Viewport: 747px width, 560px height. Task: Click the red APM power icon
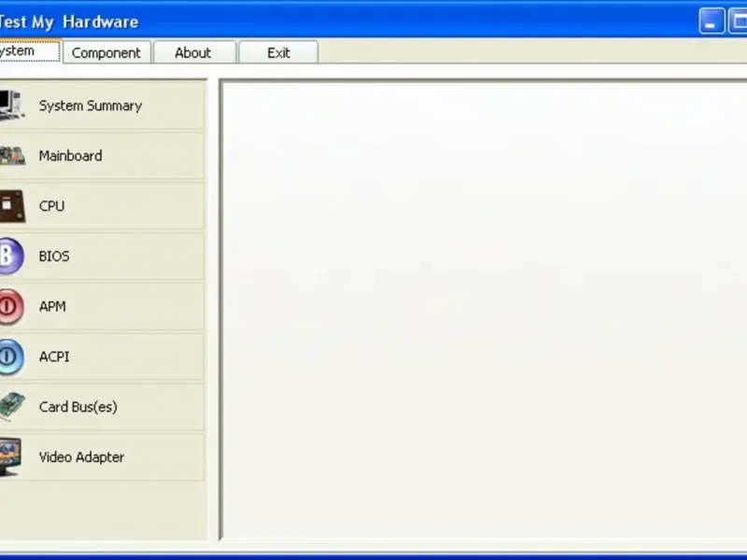(x=11, y=307)
